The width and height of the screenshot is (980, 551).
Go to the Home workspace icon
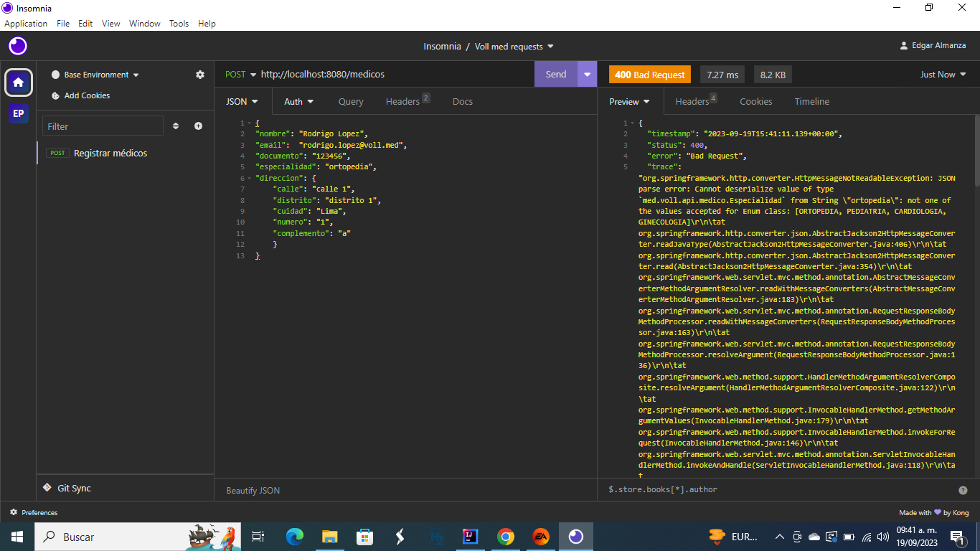coord(19,83)
